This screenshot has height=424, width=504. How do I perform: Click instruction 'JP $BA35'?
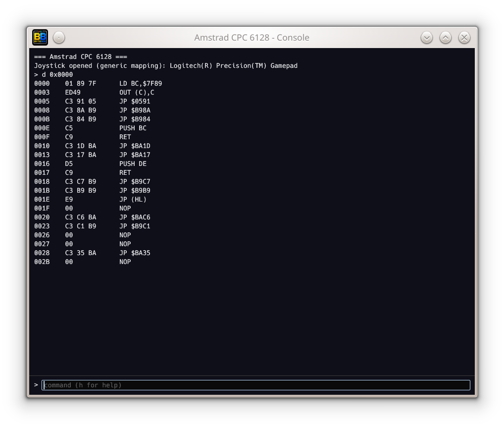(135, 253)
